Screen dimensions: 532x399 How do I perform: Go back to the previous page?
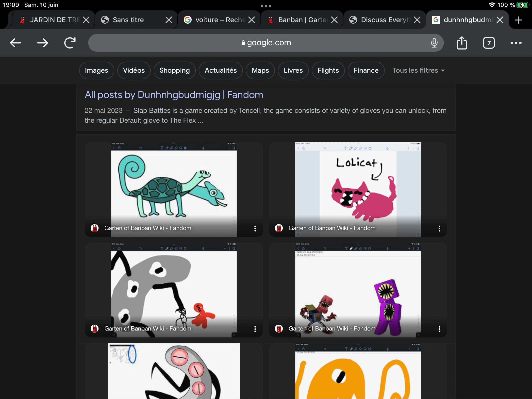(x=16, y=43)
